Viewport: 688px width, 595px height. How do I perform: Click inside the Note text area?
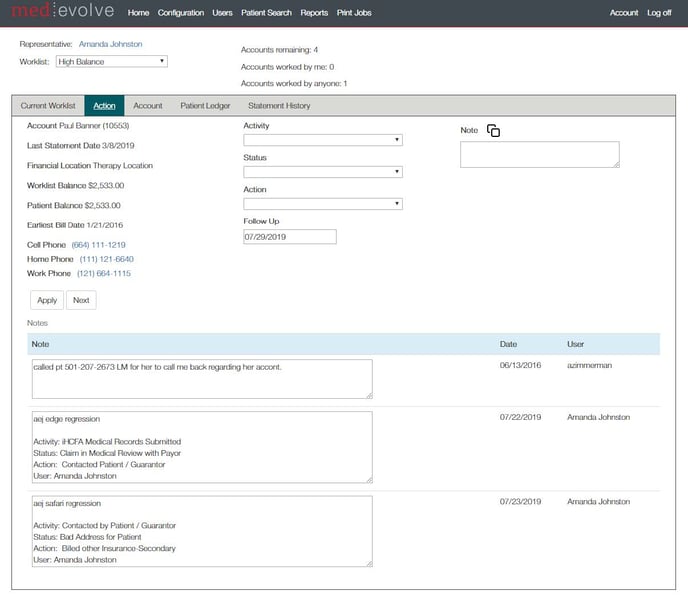pyautogui.click(x=539, y=154)
